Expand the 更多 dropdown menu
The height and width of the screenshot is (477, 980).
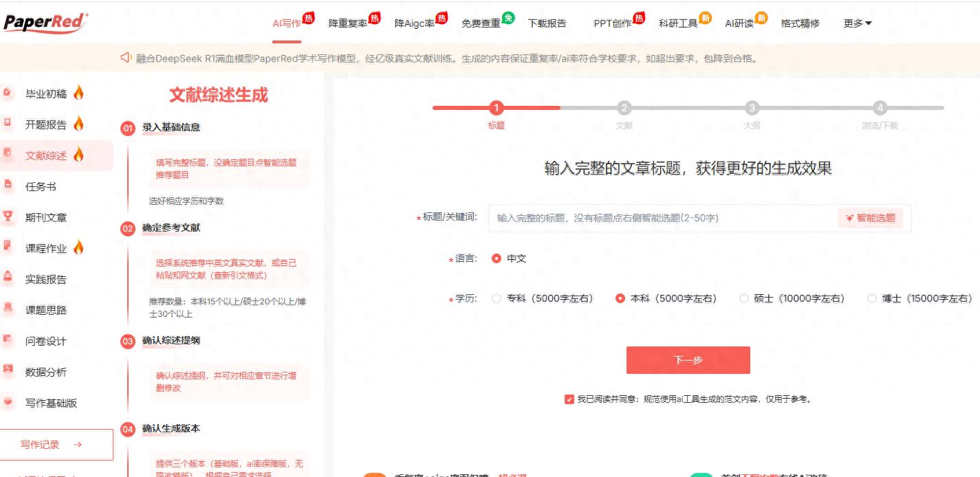[856, 22]
